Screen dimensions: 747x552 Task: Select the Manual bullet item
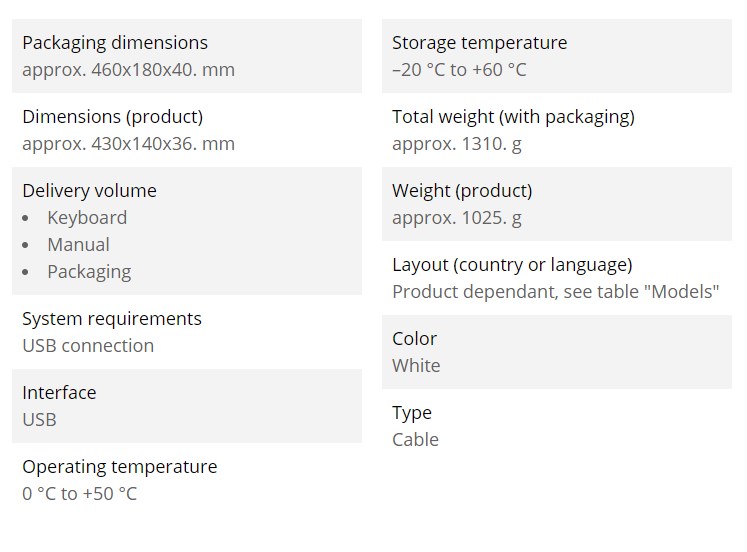(x=79, y=244)
